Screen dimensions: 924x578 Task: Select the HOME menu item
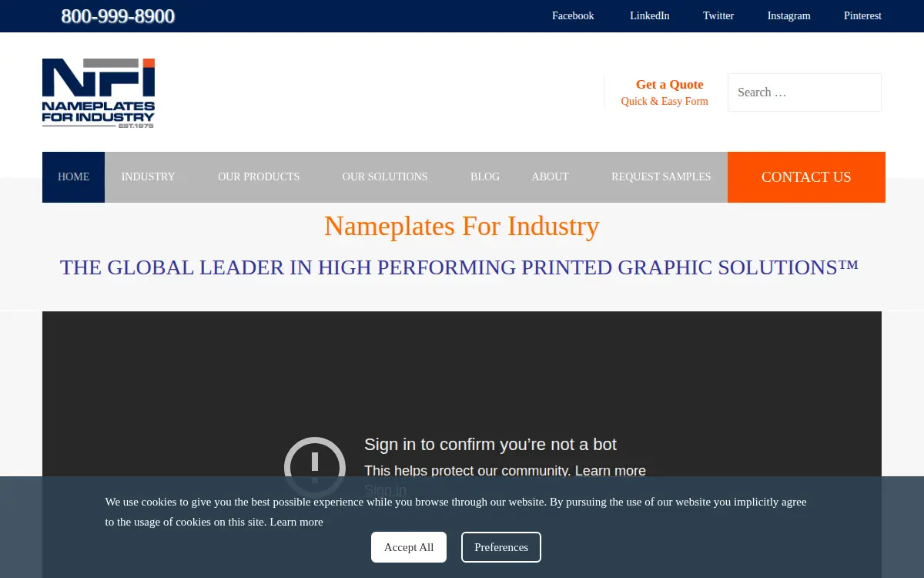point(73,177)
